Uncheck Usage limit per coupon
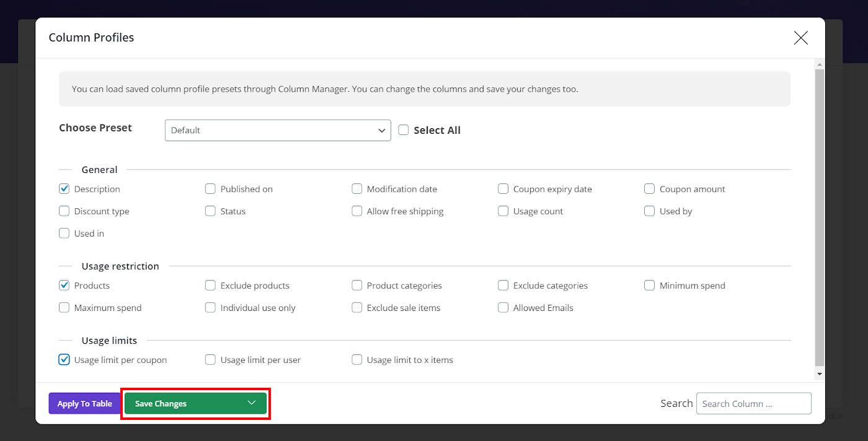The height and width of the screenshot is (441, 868). [x=64, y=360]
